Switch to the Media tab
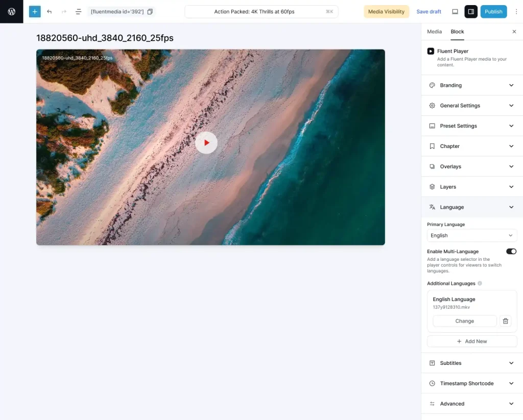The image size is (523, 420). 434,32
